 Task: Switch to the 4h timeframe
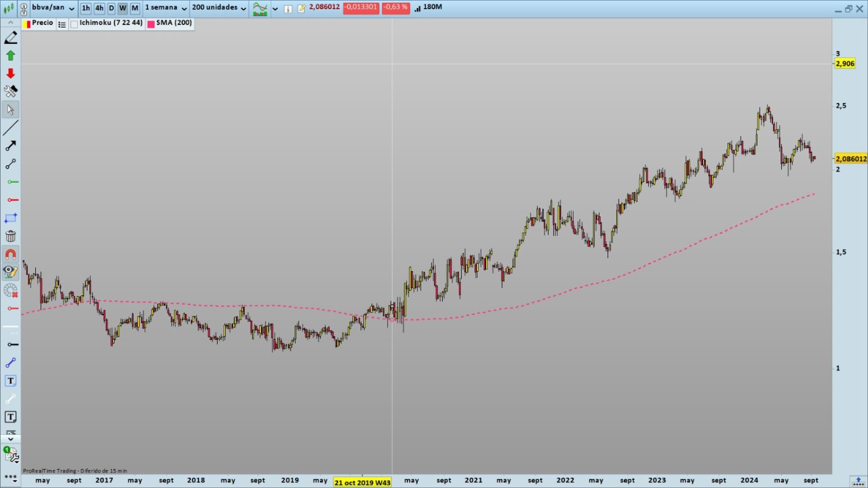[x=99, y=8]
